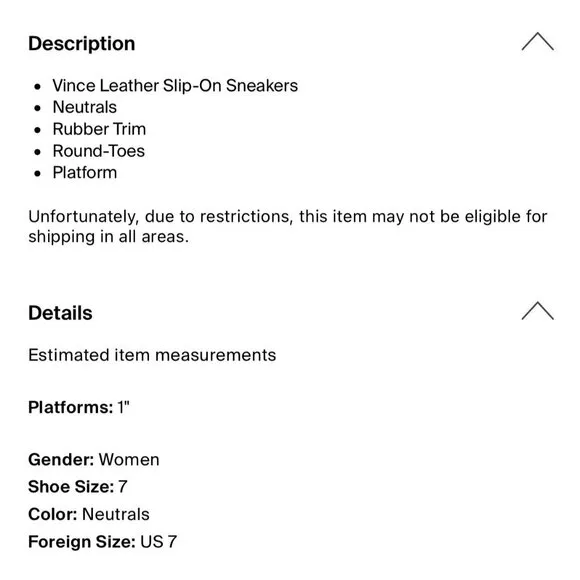Click the Neutrals color value in Details
The width and height of the screenshot is (580, 580).
pos(116,514)
